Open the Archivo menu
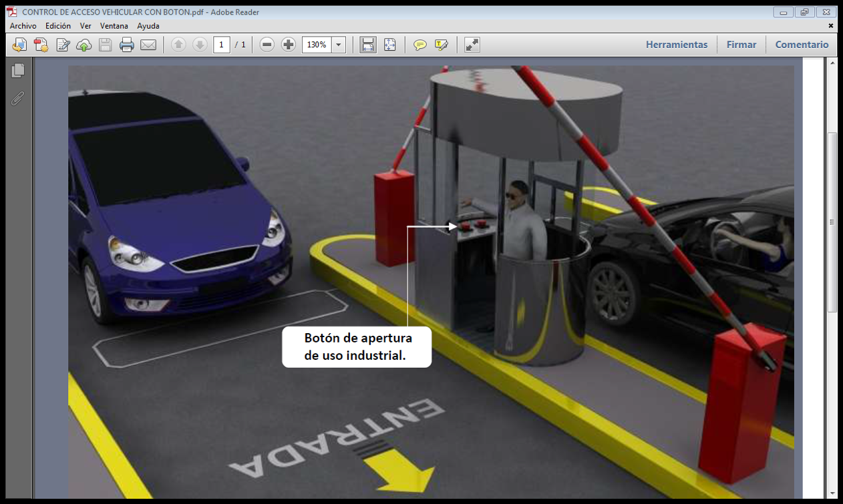 [23, 26]
